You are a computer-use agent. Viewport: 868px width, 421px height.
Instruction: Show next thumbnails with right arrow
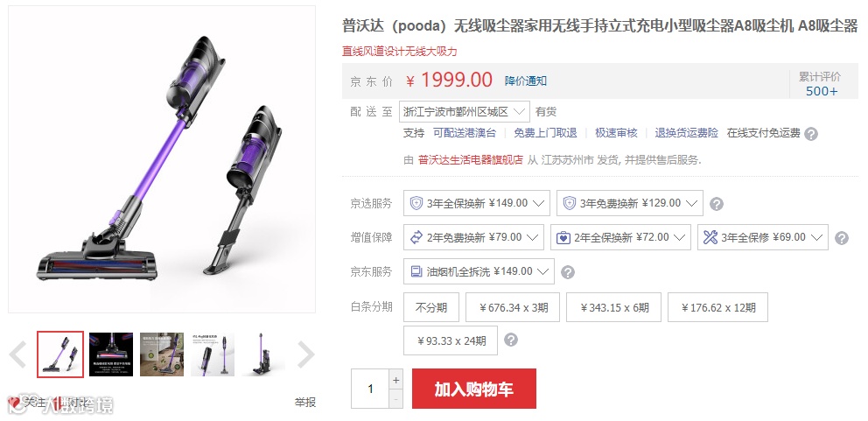click(305, 354)
